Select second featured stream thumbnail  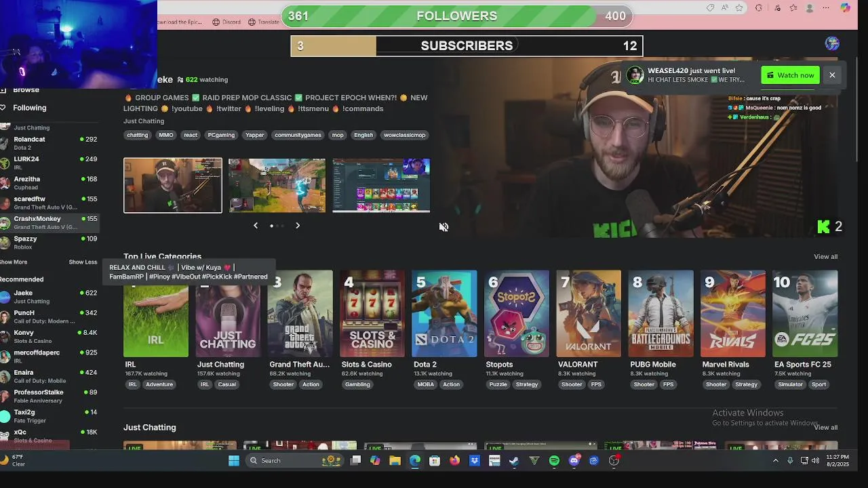tap(277, 185)
